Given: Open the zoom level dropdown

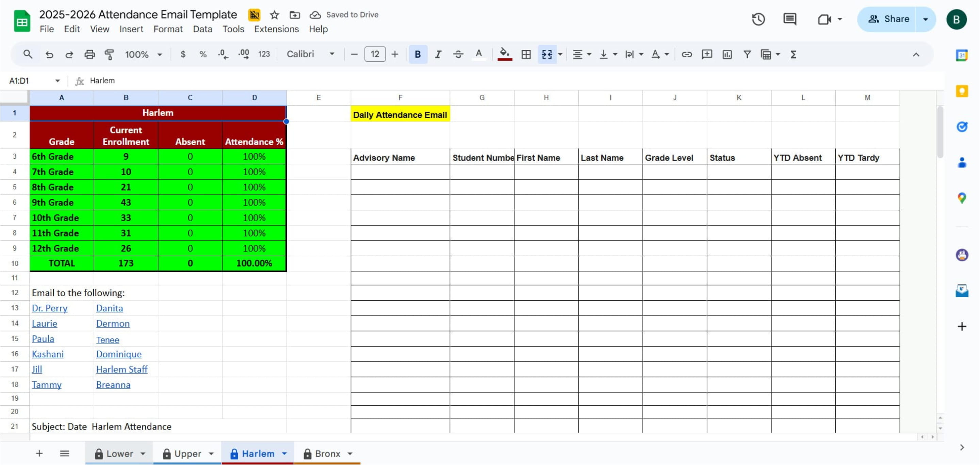Looking at the screenshot, I should point(143,54).
